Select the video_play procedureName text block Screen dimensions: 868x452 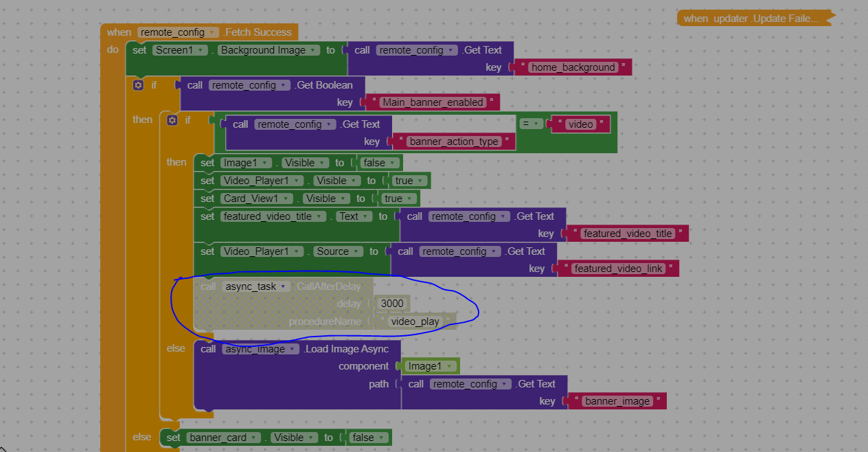click(x=415, y=321)
